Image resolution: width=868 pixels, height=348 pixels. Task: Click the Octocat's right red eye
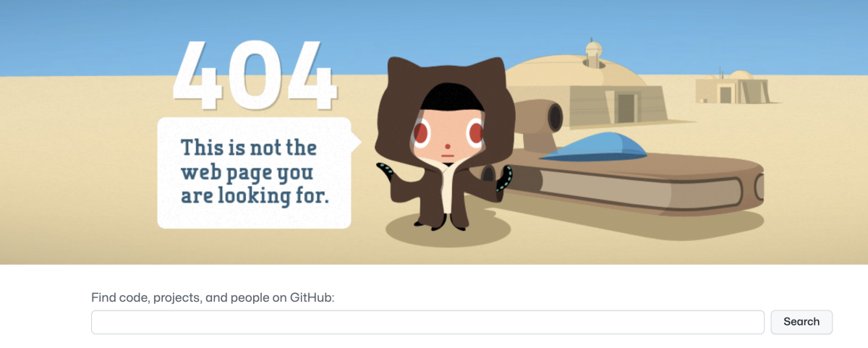[x=475, y=132]
